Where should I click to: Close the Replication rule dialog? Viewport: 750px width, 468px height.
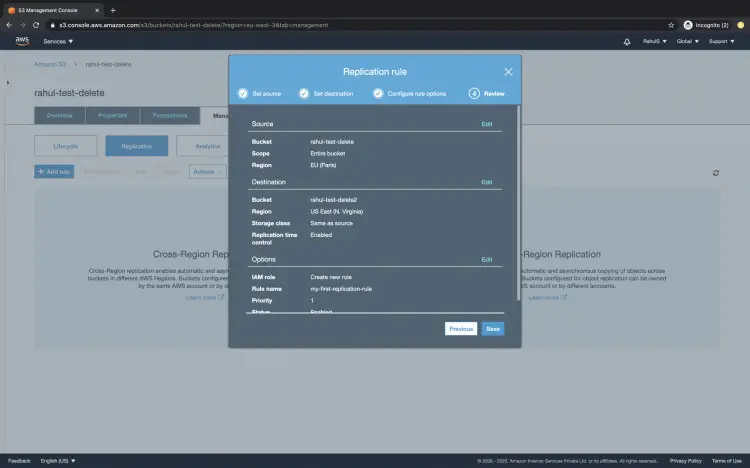click(x=508, y=72)
